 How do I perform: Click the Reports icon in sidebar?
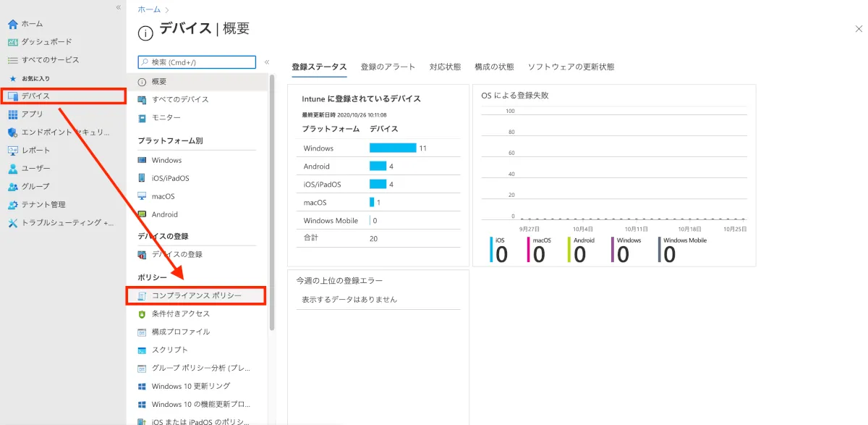[x=12, y=151]
